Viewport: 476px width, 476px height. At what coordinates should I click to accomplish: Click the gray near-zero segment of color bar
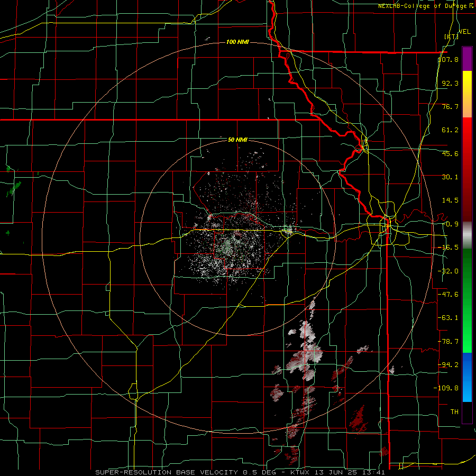(467, 235)
